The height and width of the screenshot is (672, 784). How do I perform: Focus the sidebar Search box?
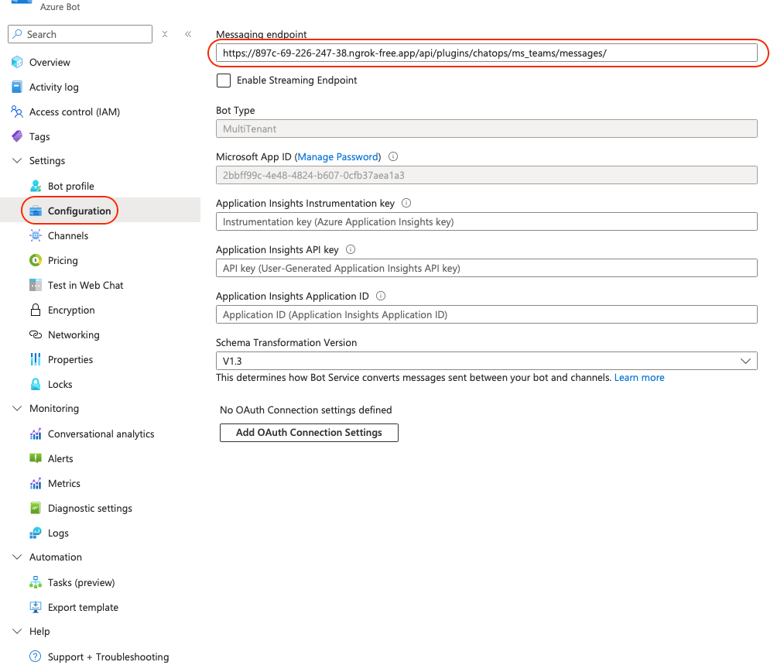click(80, 34)
